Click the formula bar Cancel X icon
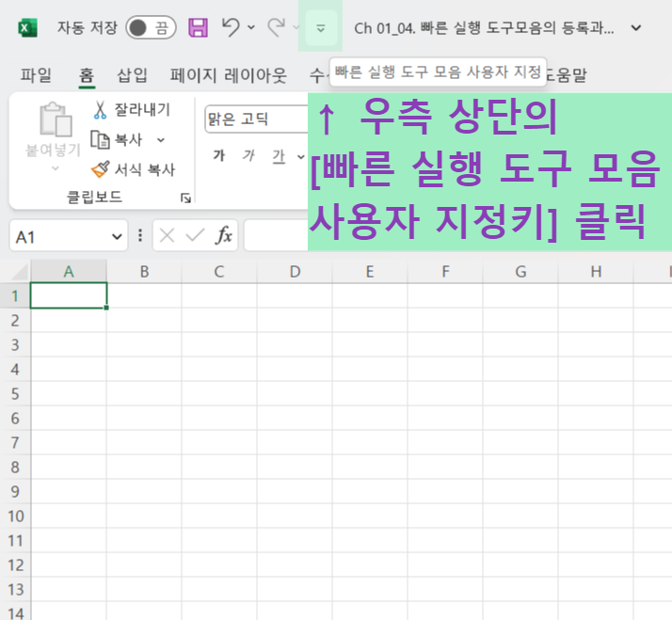Screen dimensions: 672x620 (x=167, y=235)
